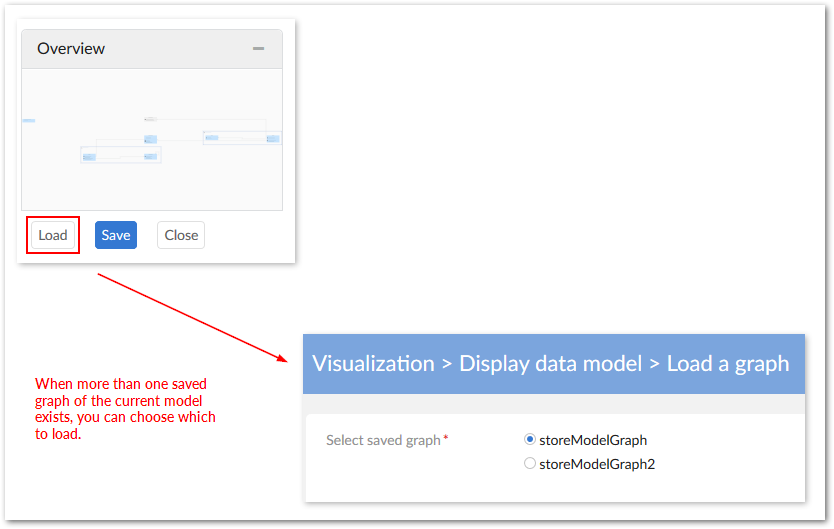Click the top gray node in overview graph
Screen dimensions: 834x529
point(151,119)
